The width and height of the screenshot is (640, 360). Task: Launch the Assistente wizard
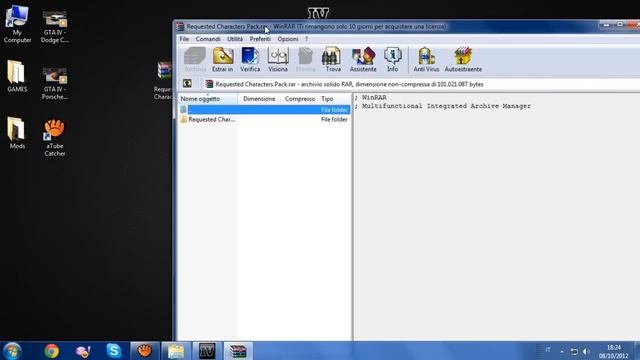point(363,60)
